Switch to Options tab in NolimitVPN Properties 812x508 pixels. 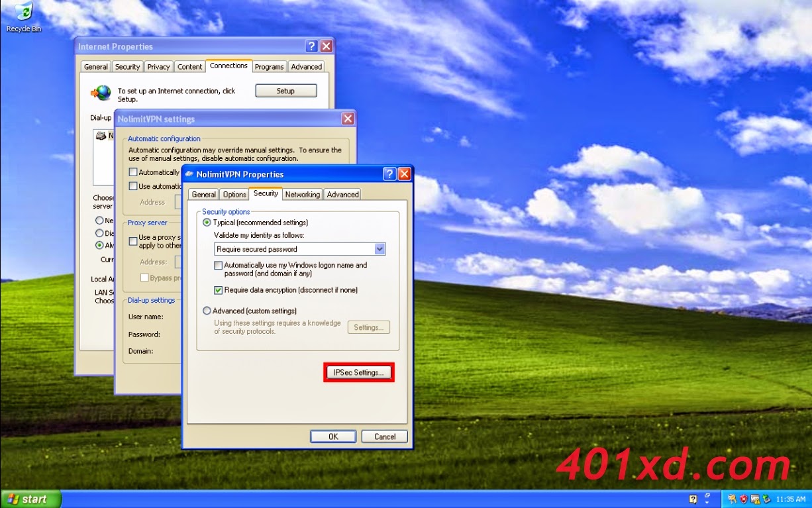pyautogui.click(x=234, y=194)
